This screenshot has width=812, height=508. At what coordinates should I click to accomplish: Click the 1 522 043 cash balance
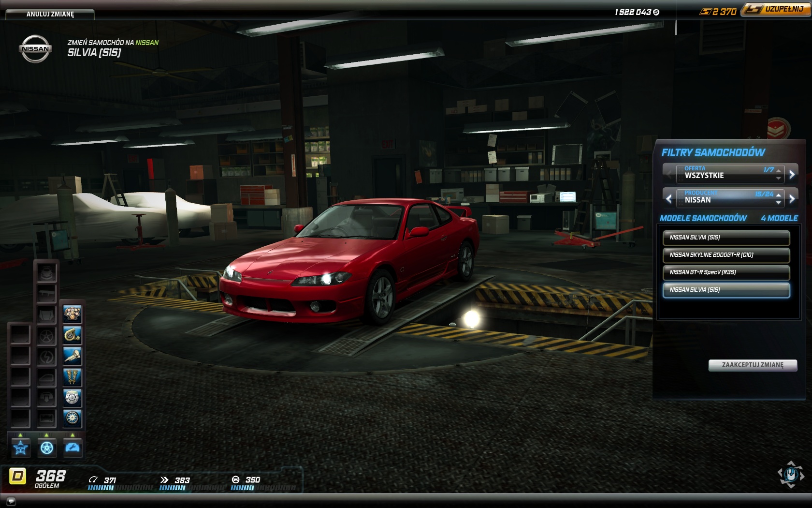click(633, 12)
